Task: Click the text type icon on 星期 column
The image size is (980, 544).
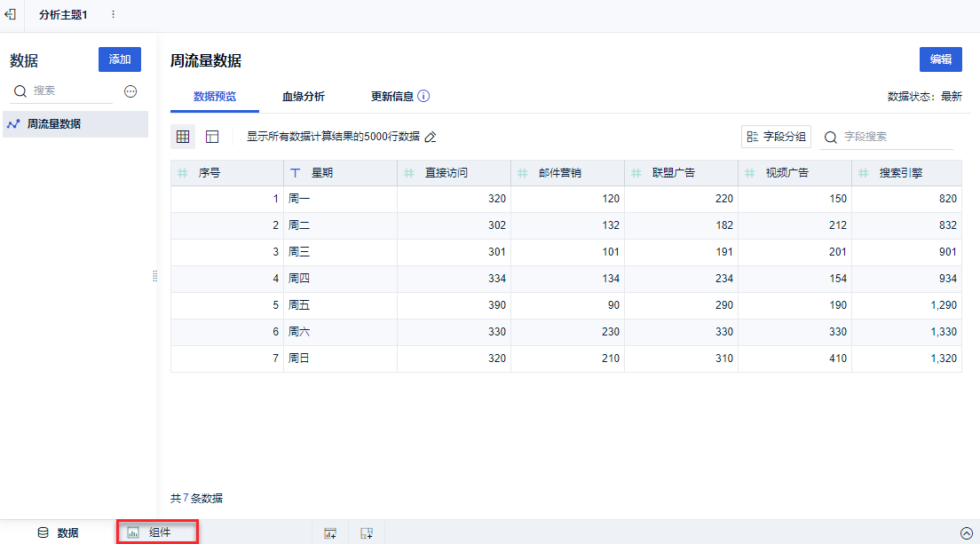Action: pyautogui.click(x=296, y=173)
